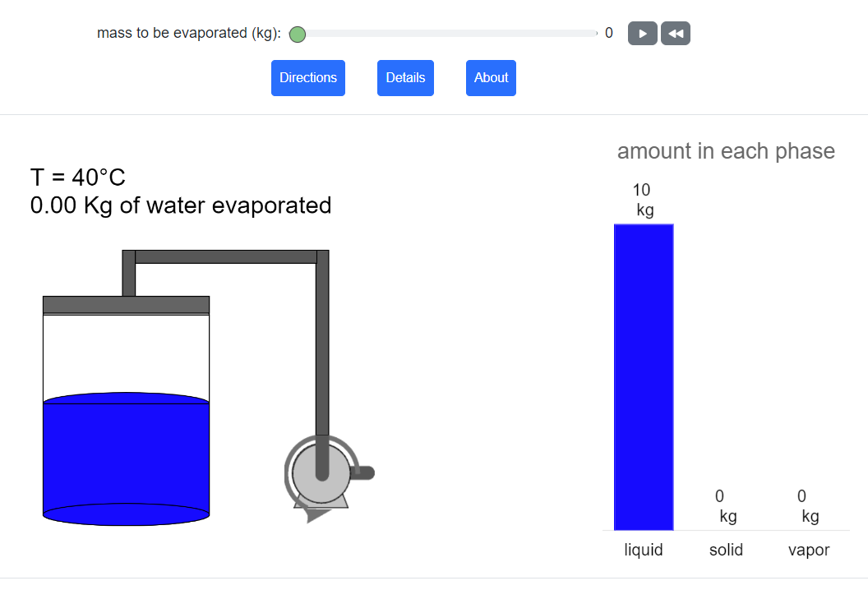Screen dimensions: 868x590
Task: Open the Directions panel
Action: click(x=308, y=78)
